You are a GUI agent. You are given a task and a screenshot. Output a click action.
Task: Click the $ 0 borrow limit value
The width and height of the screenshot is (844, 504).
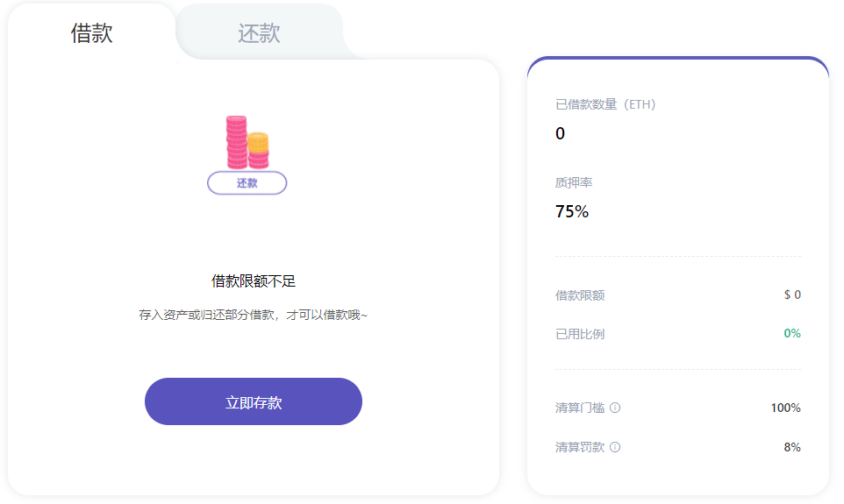click(x=792, y=295)
